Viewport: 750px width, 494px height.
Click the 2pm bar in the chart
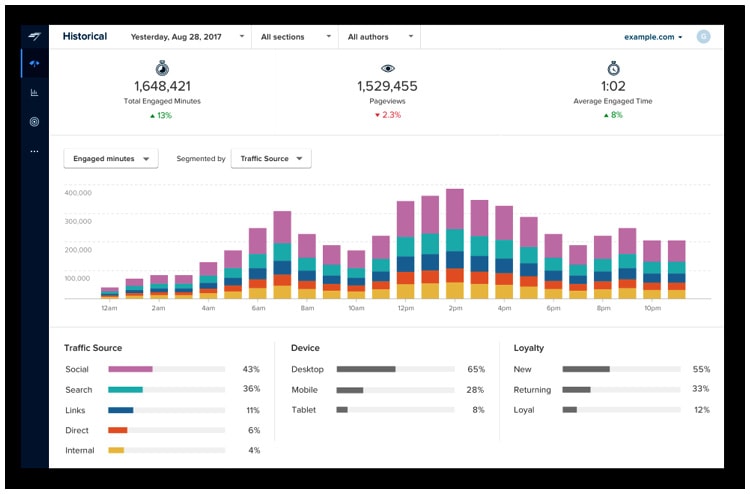(x=455, y=244)
